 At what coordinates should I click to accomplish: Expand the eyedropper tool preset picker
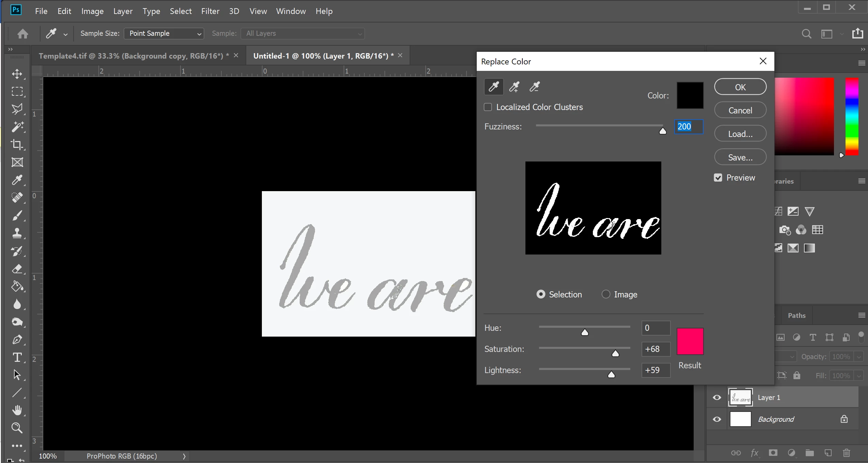click(65, 34)
